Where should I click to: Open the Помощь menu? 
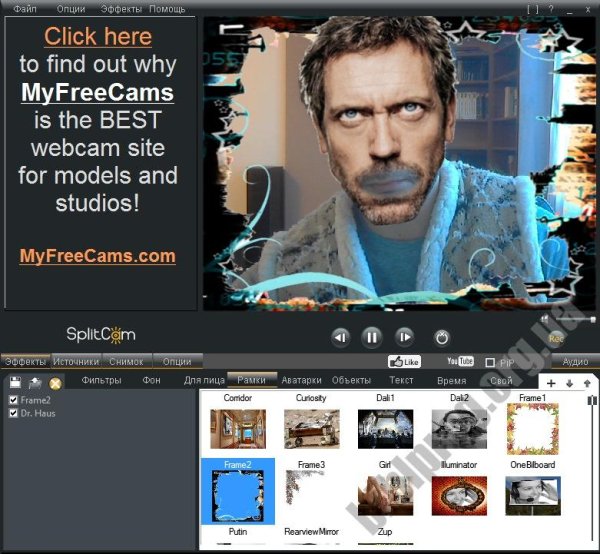point(167,8)
